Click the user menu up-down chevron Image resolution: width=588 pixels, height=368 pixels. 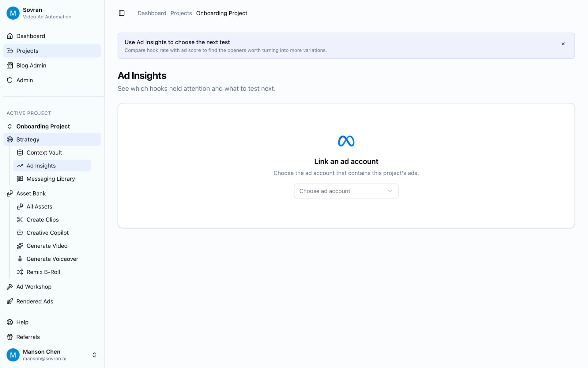94,355
